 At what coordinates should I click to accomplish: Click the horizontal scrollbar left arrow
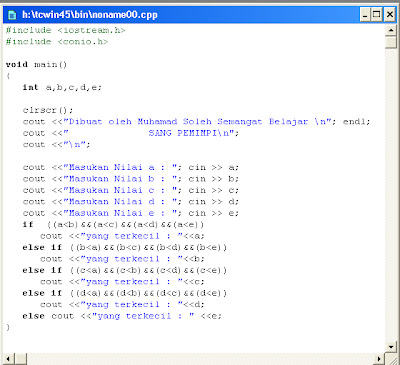pyautogui.click(x=8, y=359)
